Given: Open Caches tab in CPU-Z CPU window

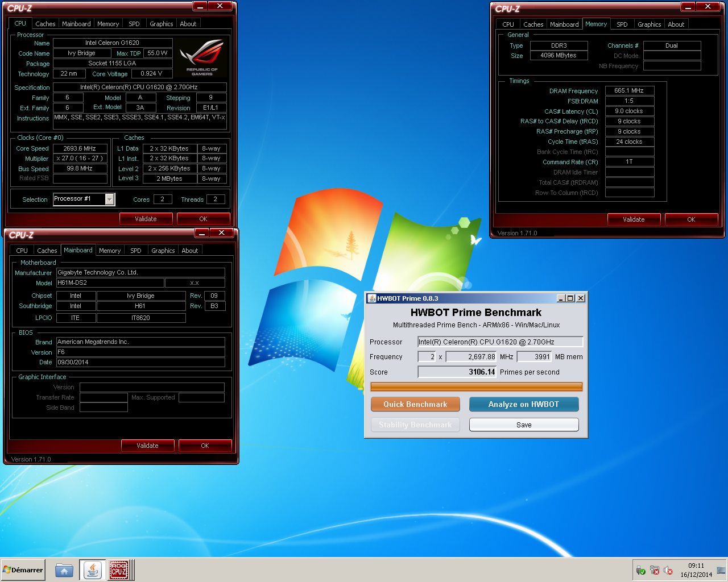Looking at the screenshot, I should pos(45,24).
